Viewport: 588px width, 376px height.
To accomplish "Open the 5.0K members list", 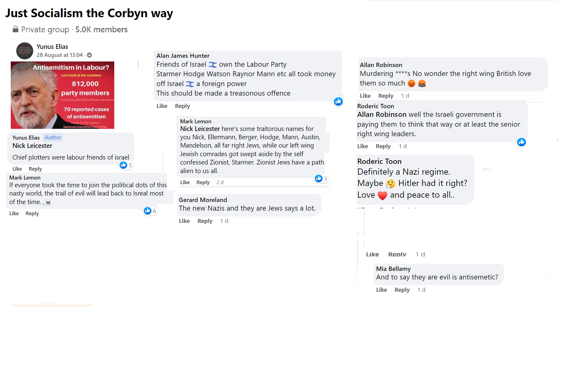I will pyautogui.click(x=101, y=30).
